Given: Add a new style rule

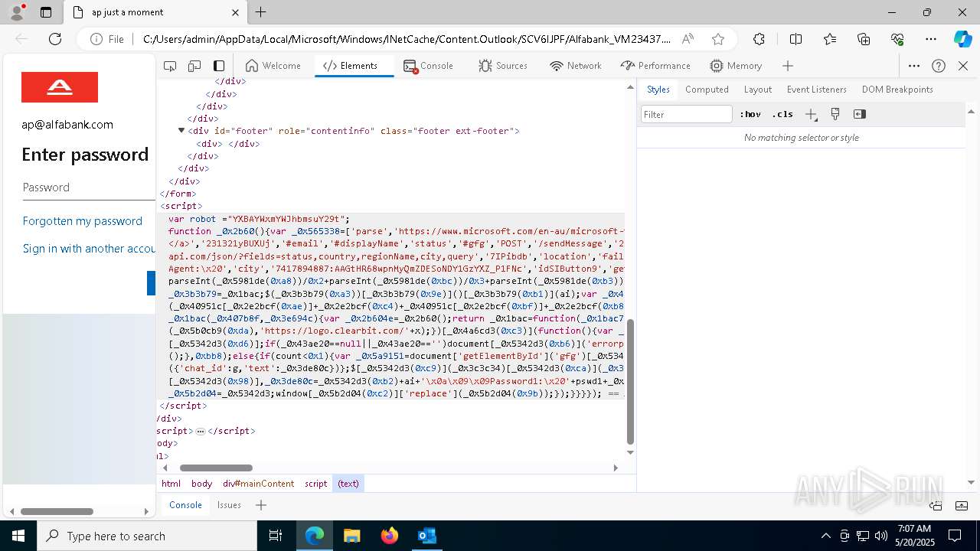Looking at the screenshot, I should [812, 114].
